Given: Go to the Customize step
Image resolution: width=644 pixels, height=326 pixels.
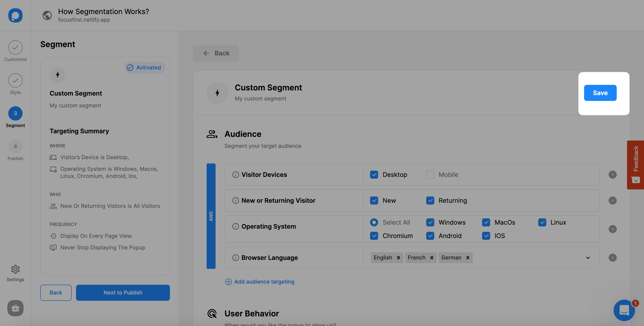Looking at the screenshot, I should (15, 47).
